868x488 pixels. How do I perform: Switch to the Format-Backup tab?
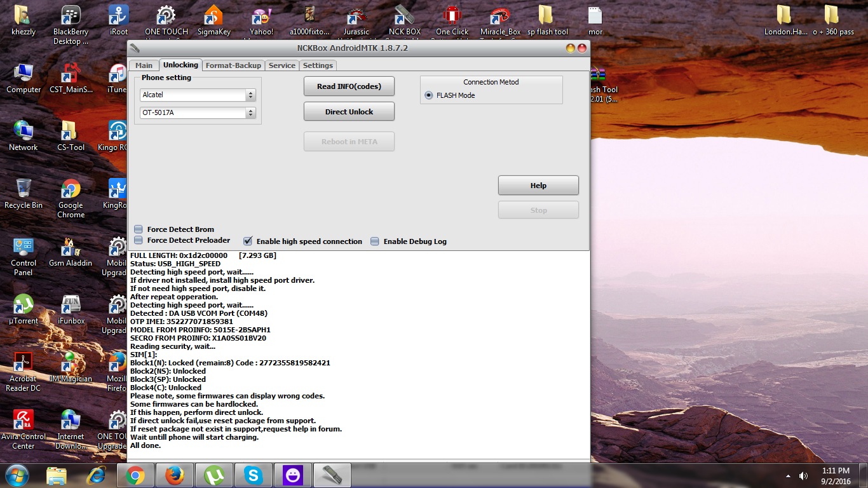pyautogui.click(x=233, y=65)
